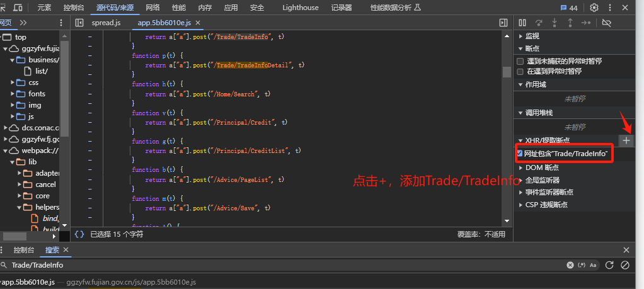Collapse the 作用域 scope section

tap(521, 84)
